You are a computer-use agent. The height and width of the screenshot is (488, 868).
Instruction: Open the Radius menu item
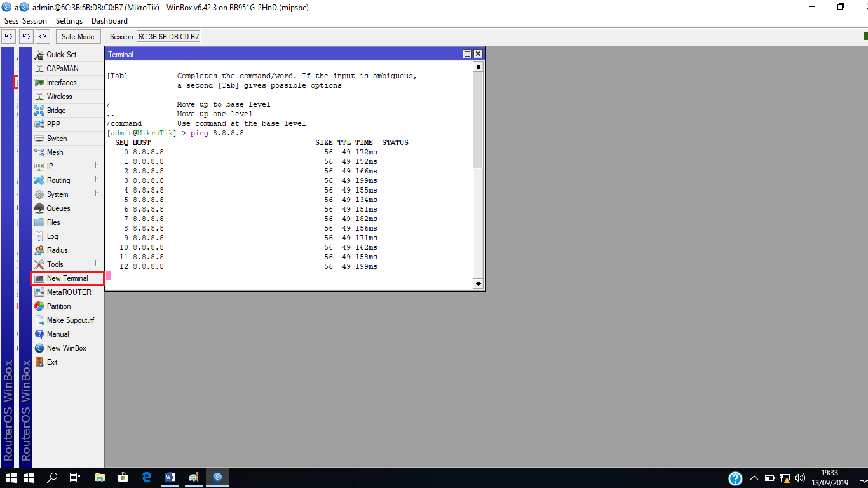pyautogui.click(x=68, y=250)
